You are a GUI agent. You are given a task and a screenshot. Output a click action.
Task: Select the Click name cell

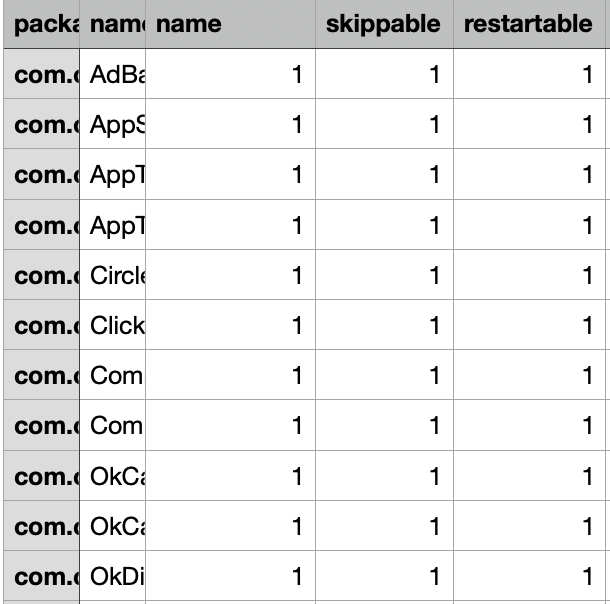tap(112, 325)
